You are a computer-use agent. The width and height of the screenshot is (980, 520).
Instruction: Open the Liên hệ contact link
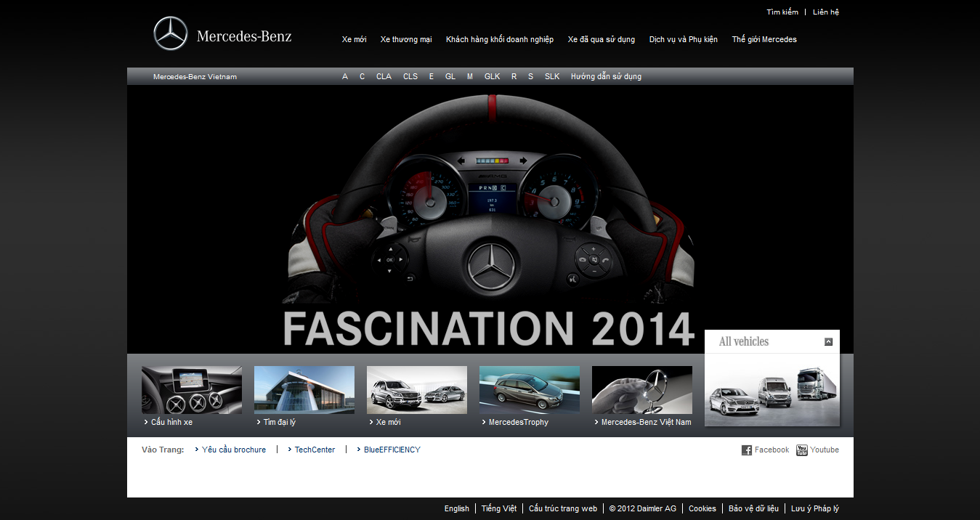click(x=825, y=12)
